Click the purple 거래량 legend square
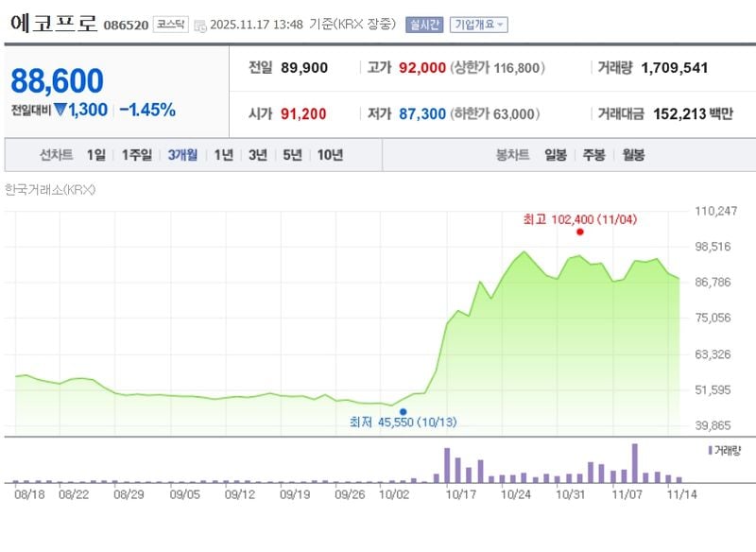The width and height of the screenshot is (756, 552). pos(710,450)
